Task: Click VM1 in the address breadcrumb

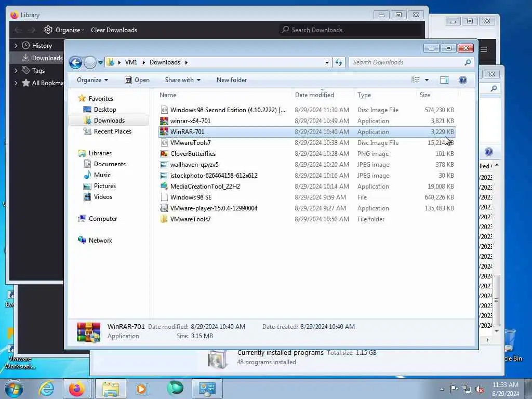Action: pyautogui.click(x=131, y=62)
